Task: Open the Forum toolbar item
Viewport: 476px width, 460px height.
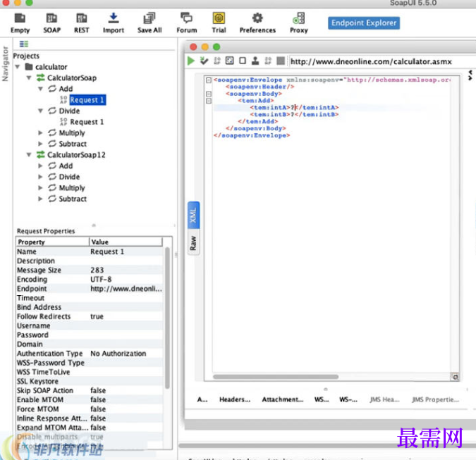Action: click(187, 23)
